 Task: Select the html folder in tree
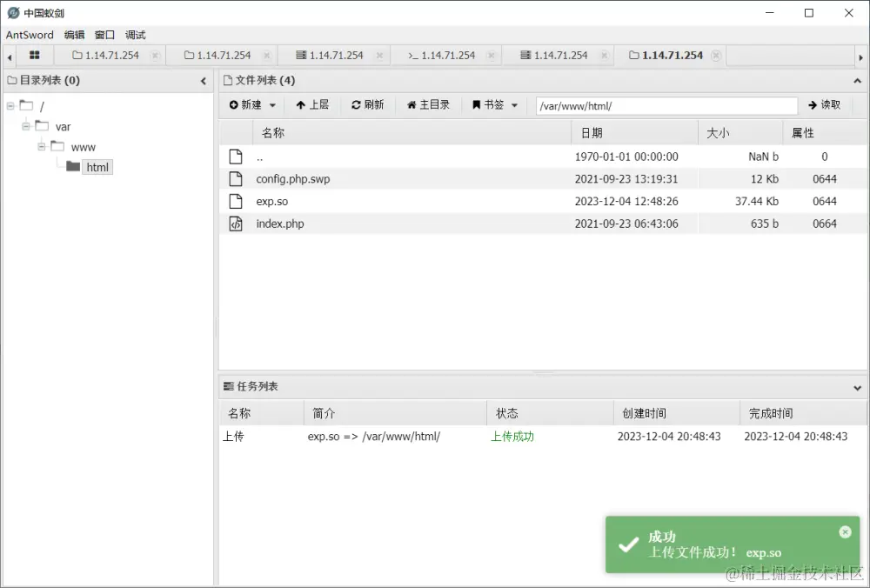click(x=97, y=167)
